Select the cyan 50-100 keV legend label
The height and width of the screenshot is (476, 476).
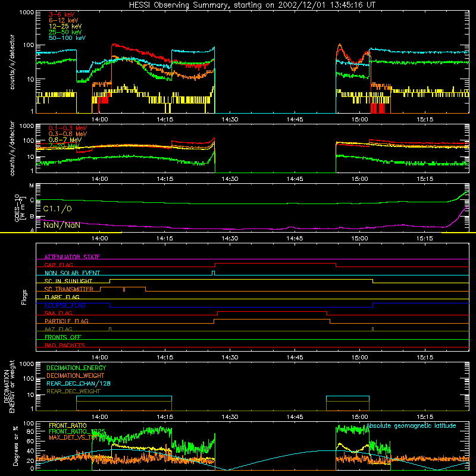(x=67, y=38)
